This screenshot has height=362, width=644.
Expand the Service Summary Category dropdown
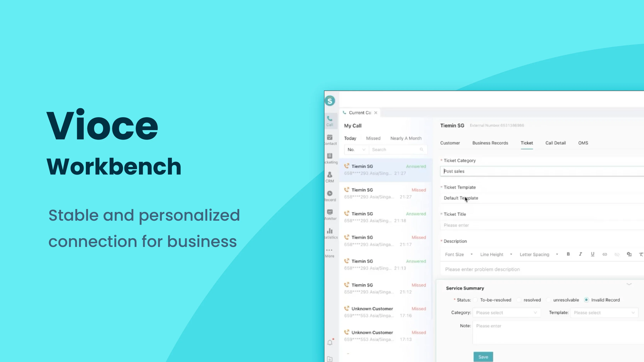click(506, 313)
